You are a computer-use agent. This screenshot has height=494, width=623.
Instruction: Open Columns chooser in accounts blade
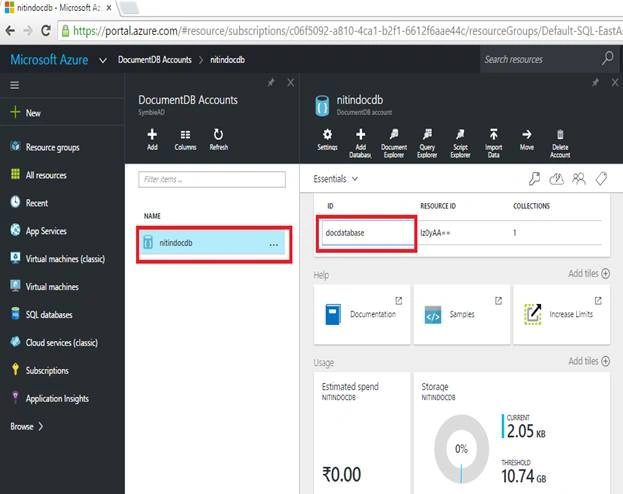coord(185,139)
